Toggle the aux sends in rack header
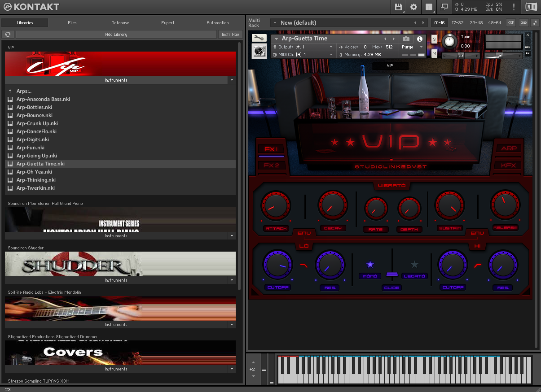This screenshot has height=392, width=541. [x=523, y=23]
